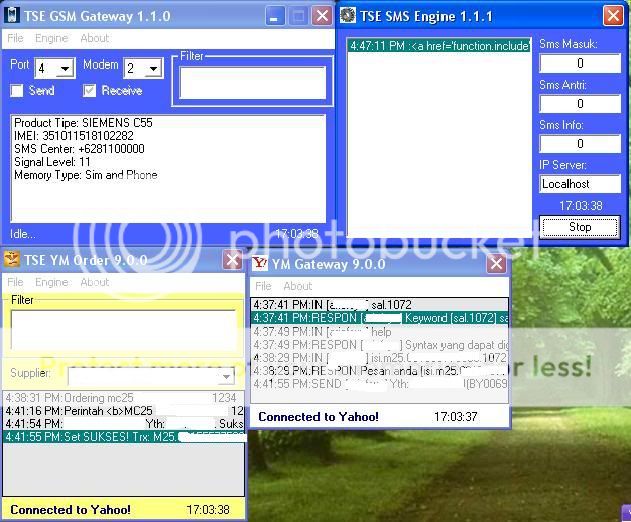Select the 4:37:49 PM:RESPON Syntax row
631x522 pixels.
coord(379,345)
